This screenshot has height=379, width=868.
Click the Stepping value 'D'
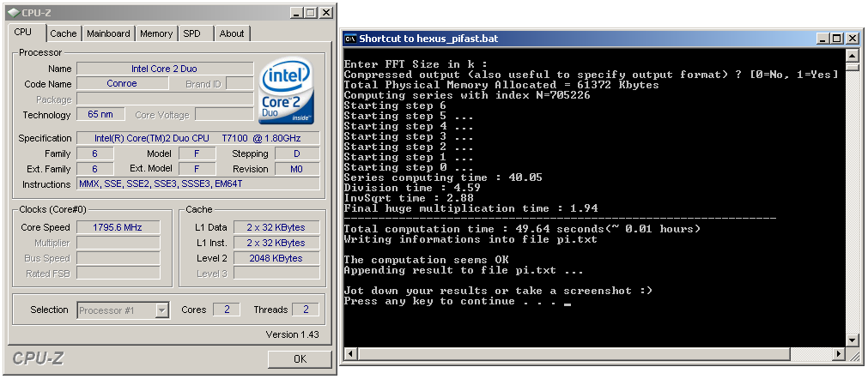pos(297,153)
